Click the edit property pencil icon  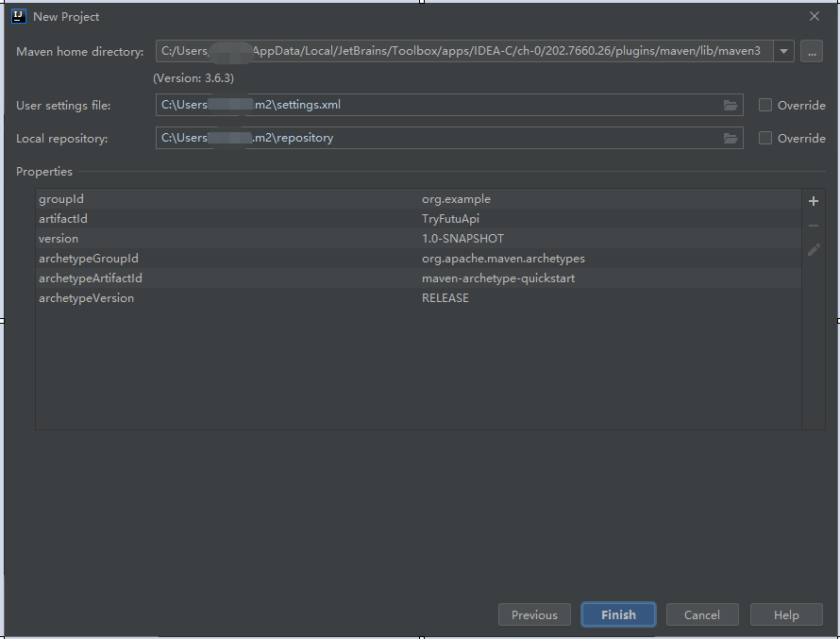pos(814,250)
